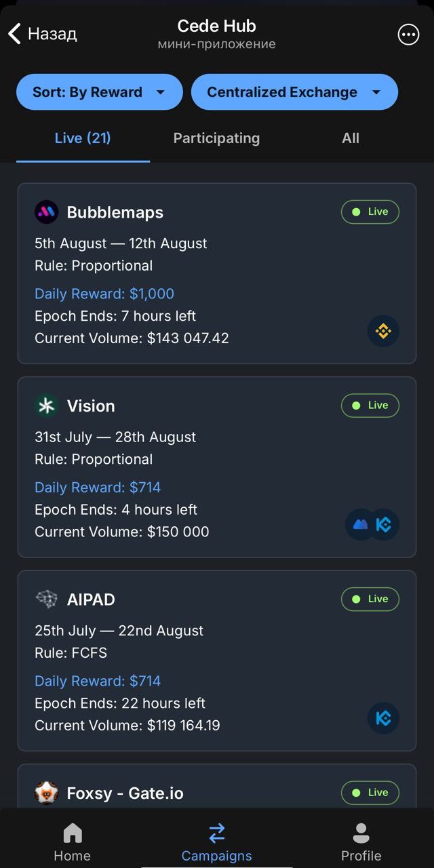The image size is (434, 868).
Task: Switch to the Participating tab
Action: [216, 138]
